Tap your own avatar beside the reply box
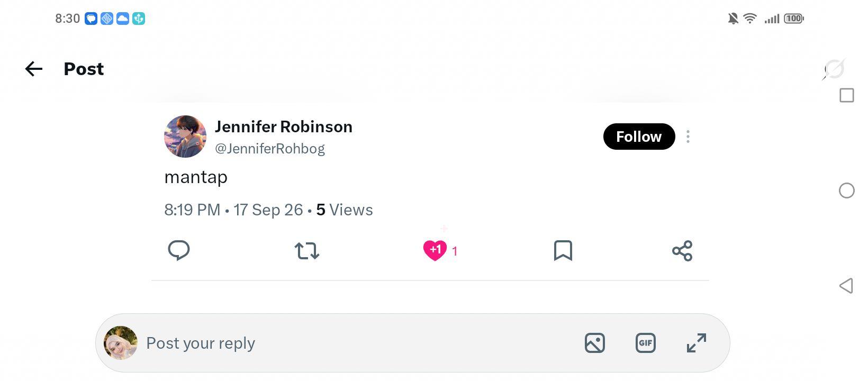Screen dimensions: 868x381 [x=121, y=343]
